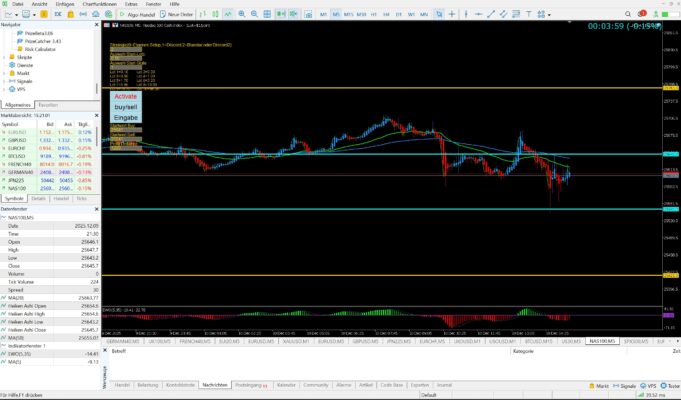Select the W1 timeframe

pyautogui.click(x=411, y=14)
